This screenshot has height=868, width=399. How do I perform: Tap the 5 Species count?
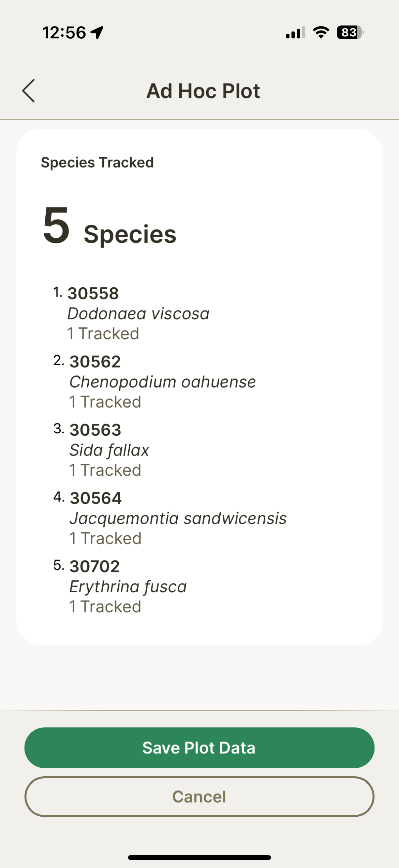click(x=110, y=226)
